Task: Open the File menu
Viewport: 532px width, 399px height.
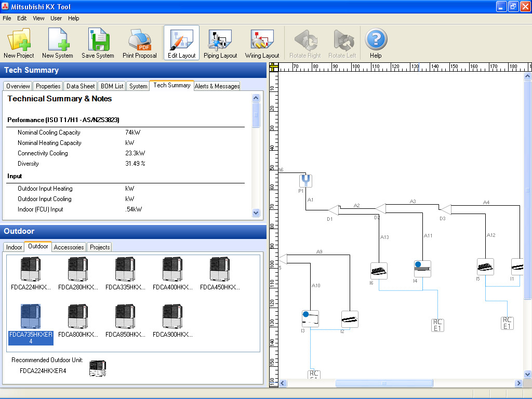Action: (7, 18)
